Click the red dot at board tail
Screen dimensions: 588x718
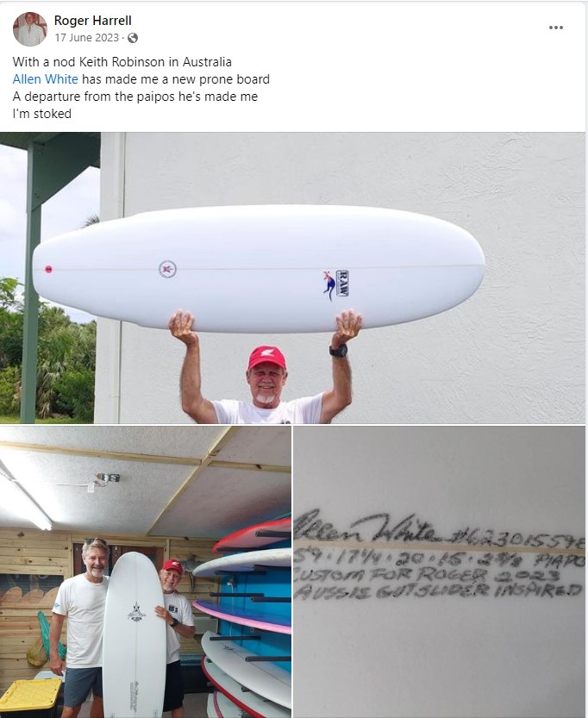coord(48,269)
